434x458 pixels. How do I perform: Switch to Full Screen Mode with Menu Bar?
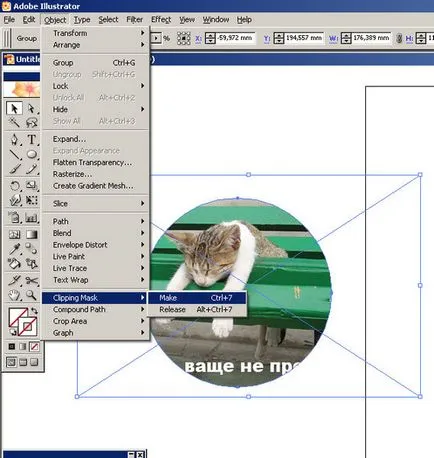click(x=23, y=362)
